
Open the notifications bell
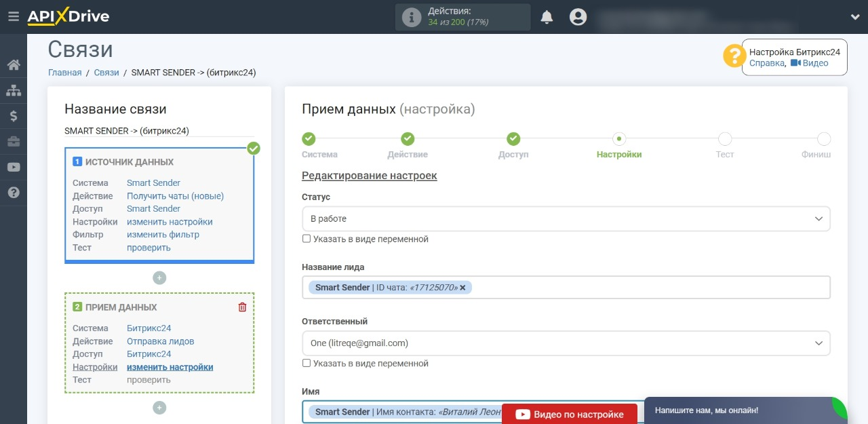[547, 17]
